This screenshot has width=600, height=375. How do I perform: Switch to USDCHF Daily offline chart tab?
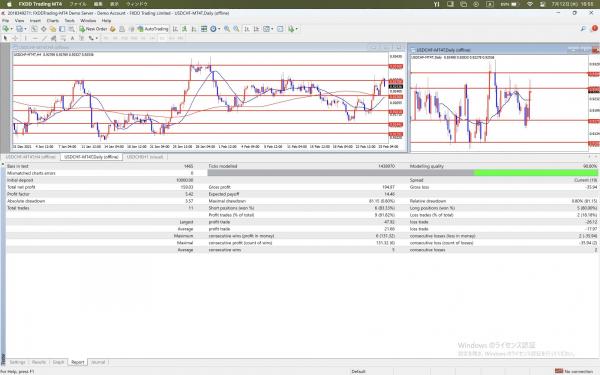[91, 157]
